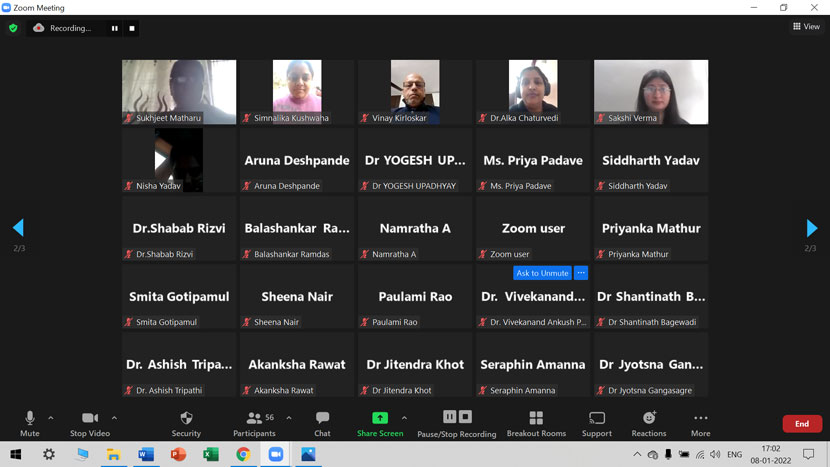Open the Participants panel
Screen dimensions: 830x467
(x=254, y=418)
